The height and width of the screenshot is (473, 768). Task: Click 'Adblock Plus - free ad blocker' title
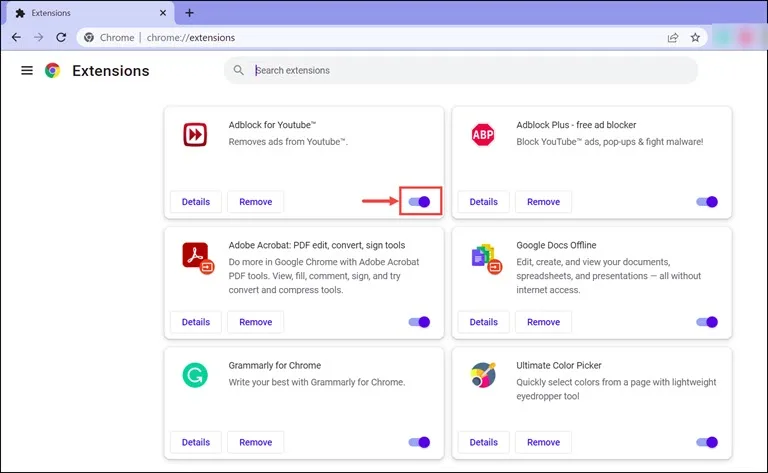tap(576, 125)
